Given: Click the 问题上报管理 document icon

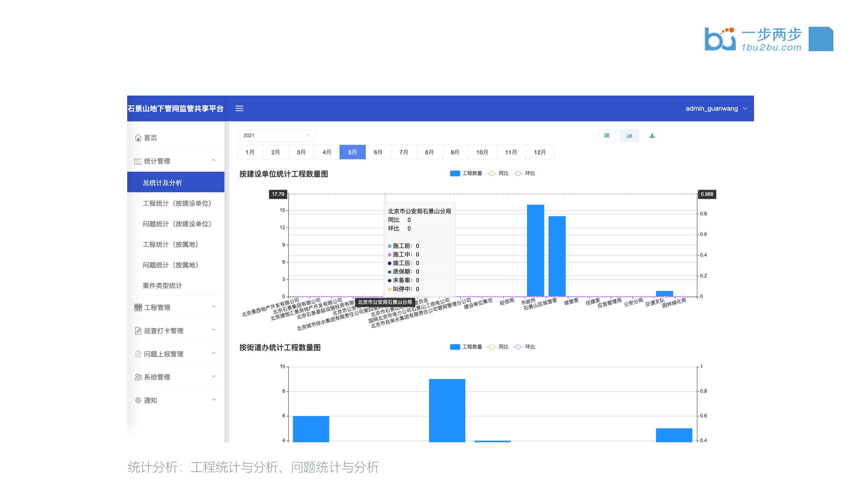Looking at the screenshot, I should [x=138, y=354].
